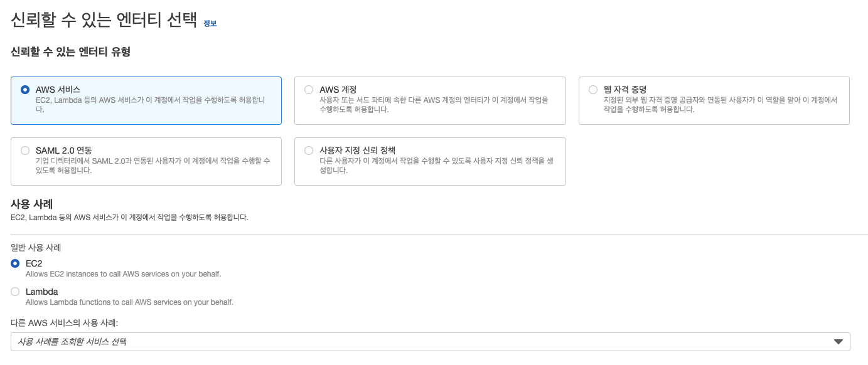The image size is (868, 365).
Task: Click the 신뢰할 수 있는 엔터티 선택 page title
Action: [104, 20]
